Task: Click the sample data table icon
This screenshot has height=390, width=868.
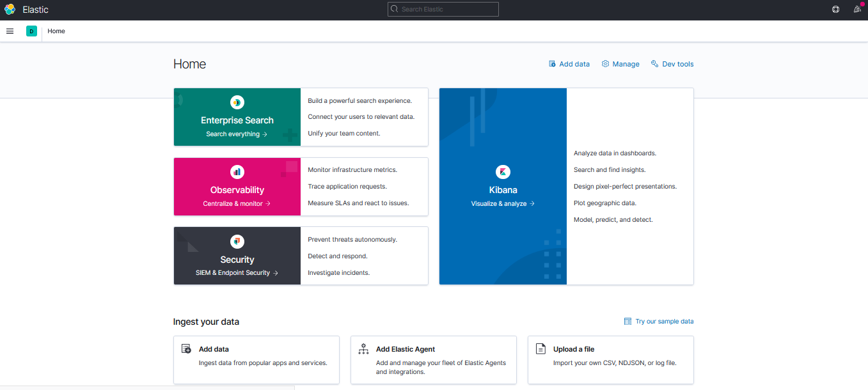Action: tap(627, 322)
